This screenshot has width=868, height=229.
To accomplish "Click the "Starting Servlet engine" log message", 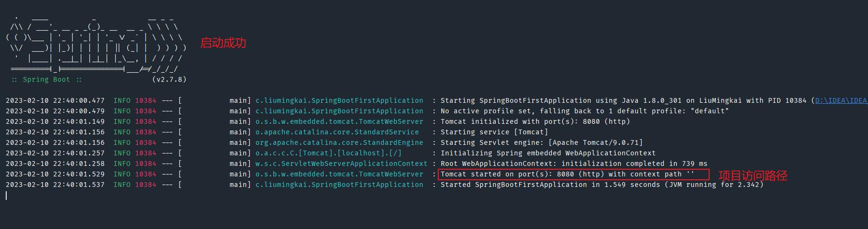I will (x=541, y=142).
